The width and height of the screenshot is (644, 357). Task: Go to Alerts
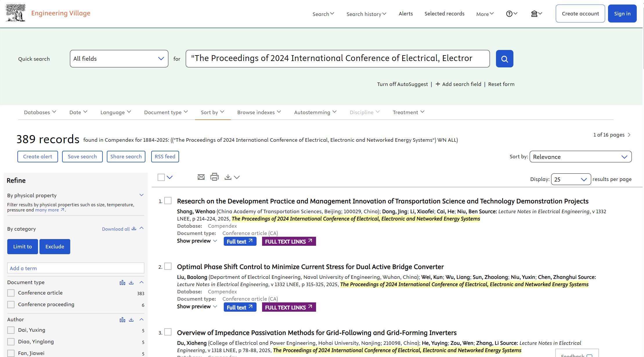point(405,14)
